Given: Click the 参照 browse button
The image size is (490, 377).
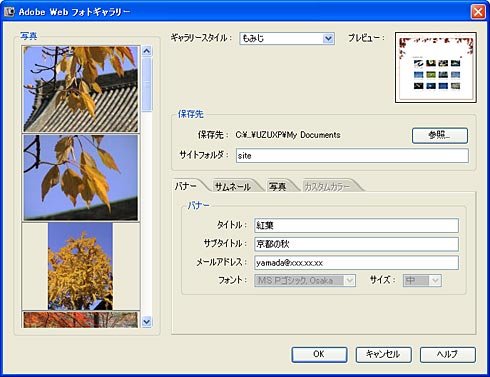Looking at the screenshot, I should click(x=440, y=135).
